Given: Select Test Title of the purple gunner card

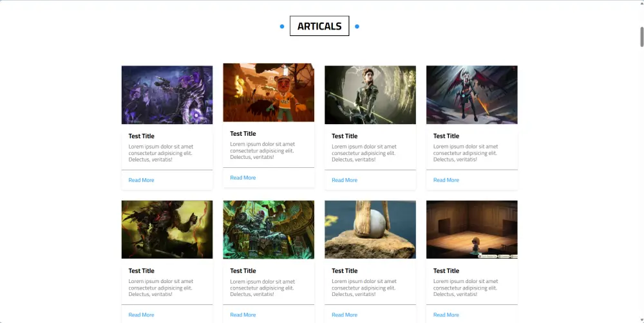Looking at the screenshot, I should [x=141, y=136].
